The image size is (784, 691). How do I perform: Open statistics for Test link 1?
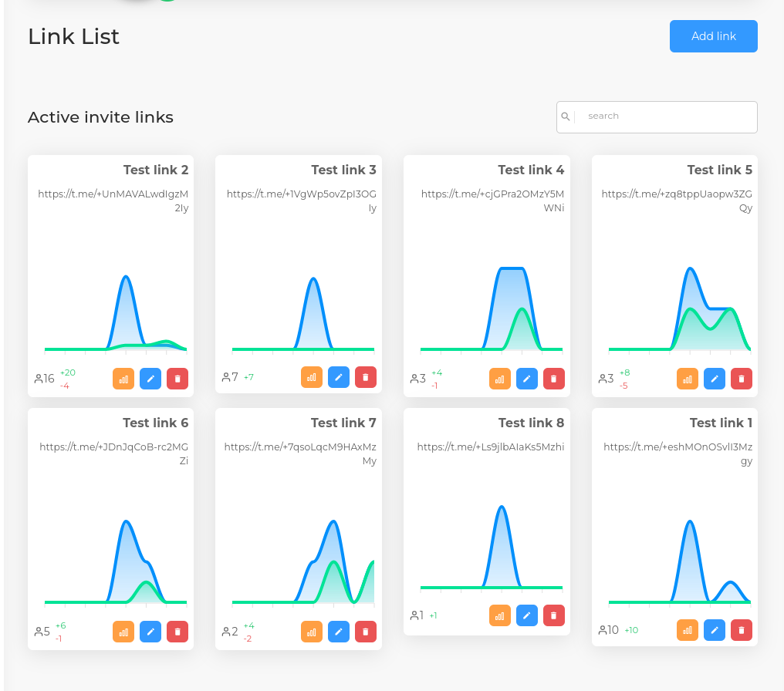688,630
